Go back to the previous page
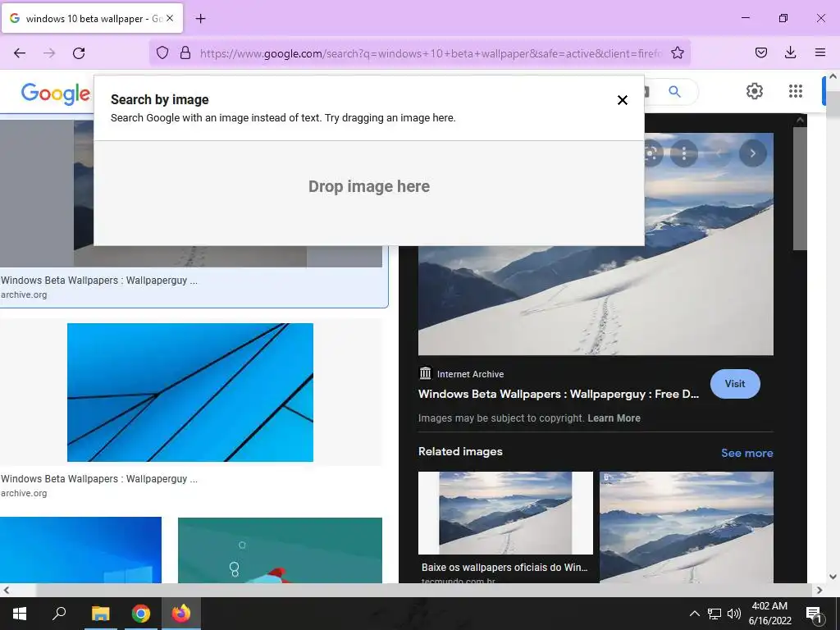 (x=20, y=53)
